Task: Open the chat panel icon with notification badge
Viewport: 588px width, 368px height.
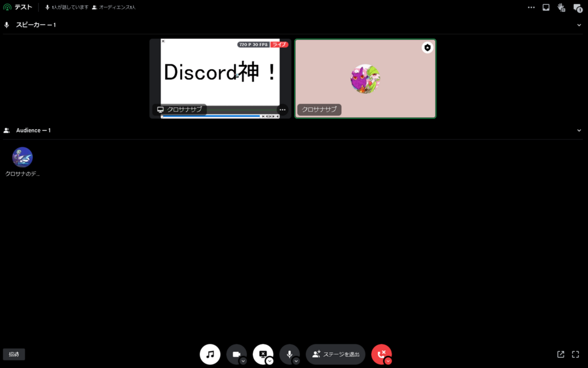Action: point(578,7)
